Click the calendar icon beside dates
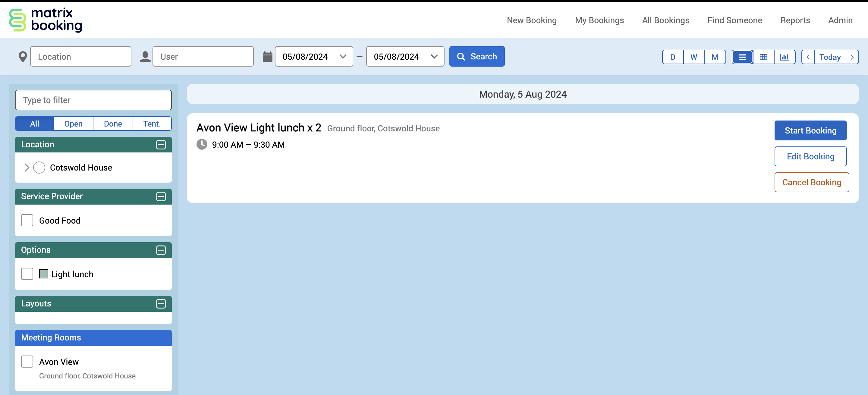868x395 pixels. 267,57
